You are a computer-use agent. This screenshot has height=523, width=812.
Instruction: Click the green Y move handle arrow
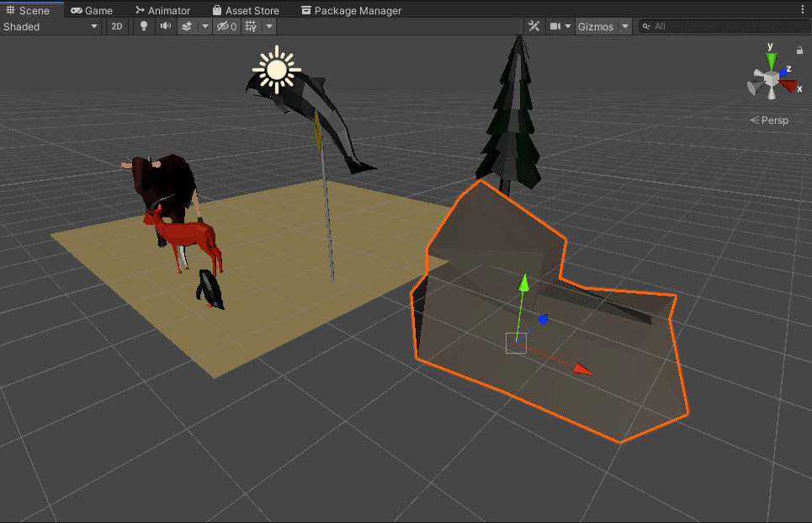pyautogui.click(x=524, y=283)
